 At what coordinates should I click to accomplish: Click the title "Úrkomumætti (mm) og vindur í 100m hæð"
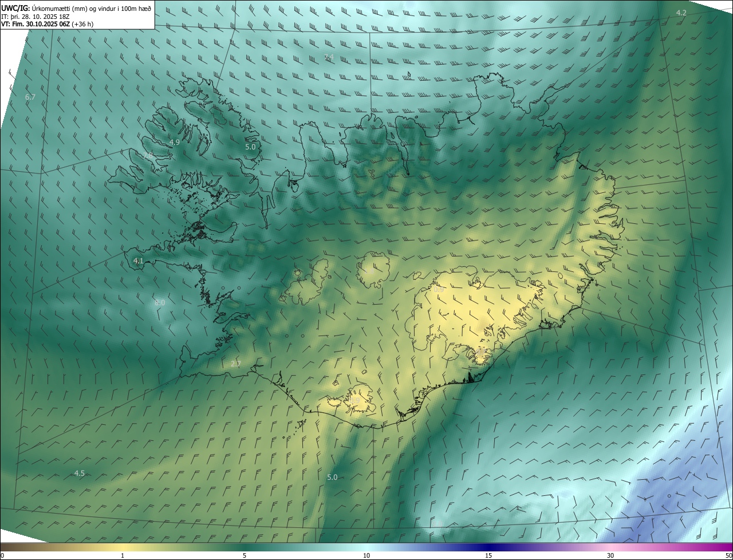click(92, 8)
